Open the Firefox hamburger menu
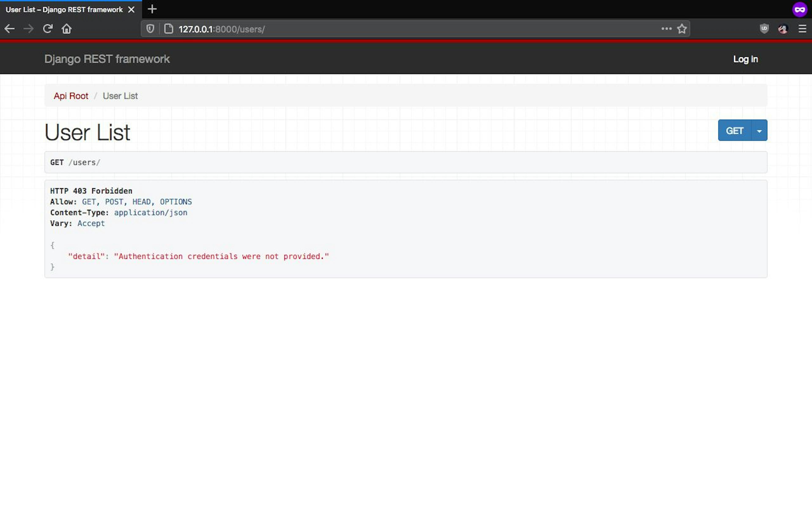Viewport: 812px width, 508px height. [x=802, y=29]
